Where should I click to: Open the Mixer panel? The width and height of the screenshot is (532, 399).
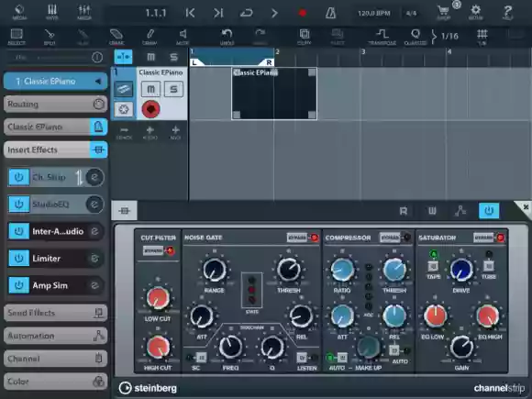pyautogui.click(x=84, y=12)
